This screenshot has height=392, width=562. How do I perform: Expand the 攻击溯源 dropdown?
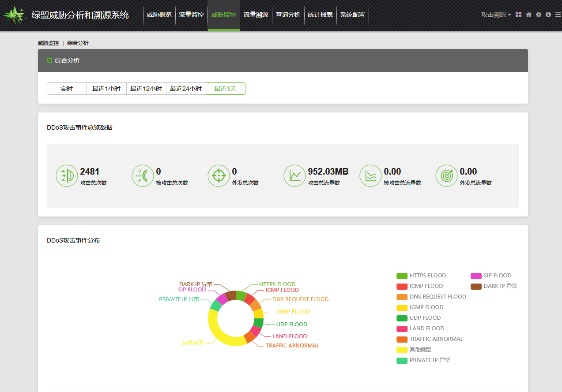[x=496, y=15]
